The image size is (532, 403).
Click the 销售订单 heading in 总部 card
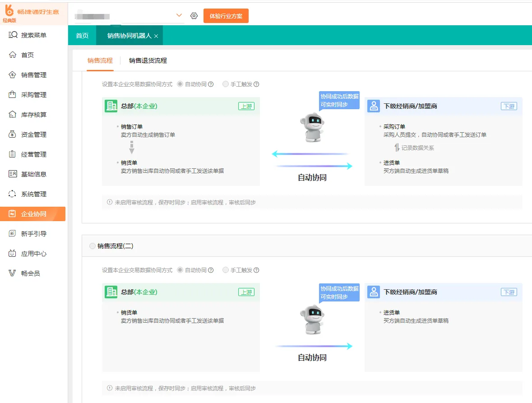(x=132, y=126)
